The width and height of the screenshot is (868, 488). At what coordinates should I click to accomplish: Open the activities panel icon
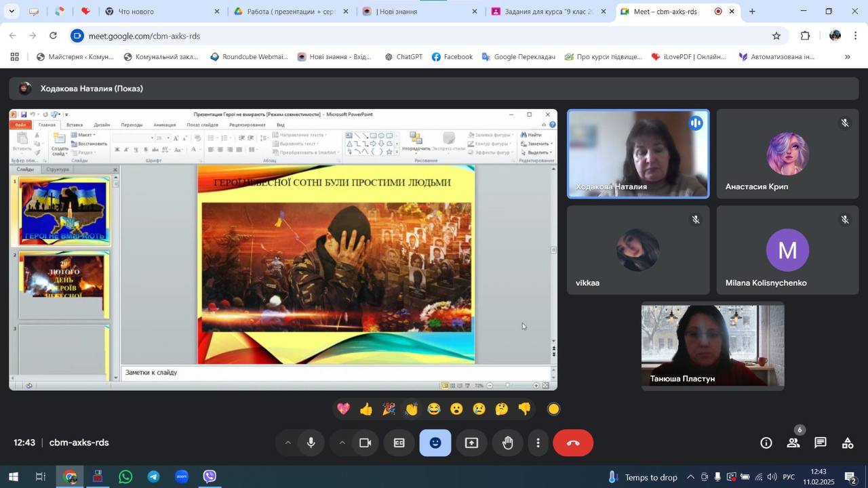[848, 443]
